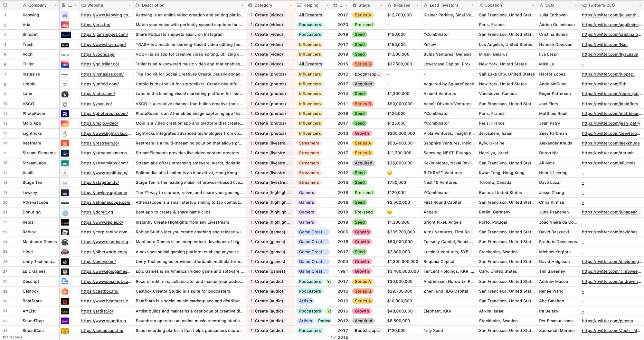Click the Mojo App logo thumbnail
The width and height of the screenshot is (644, 340).
(x=65, y=124)
